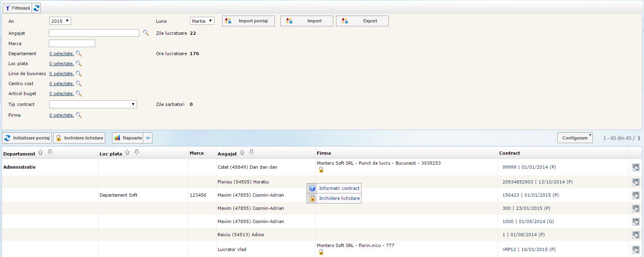Sort Departament column ascending arrow
The width and height of the screenshot is (644, 257).
(x=40, y=153)
